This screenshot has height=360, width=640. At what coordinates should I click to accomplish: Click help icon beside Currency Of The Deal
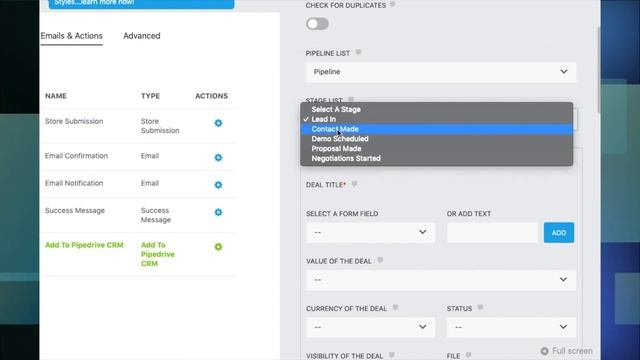(x=395, y=308)
